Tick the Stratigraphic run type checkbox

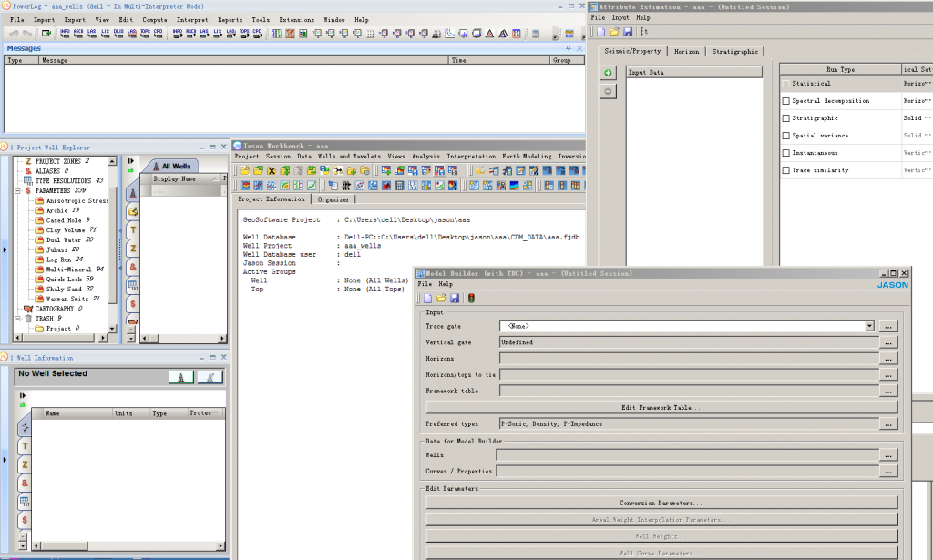786,118
